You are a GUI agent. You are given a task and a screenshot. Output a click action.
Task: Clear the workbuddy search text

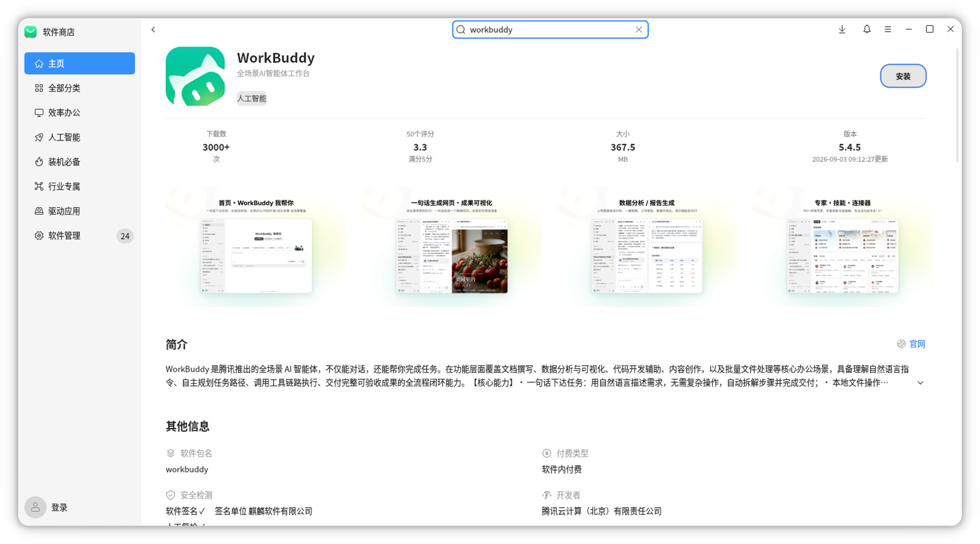click(x=639, y=30)
